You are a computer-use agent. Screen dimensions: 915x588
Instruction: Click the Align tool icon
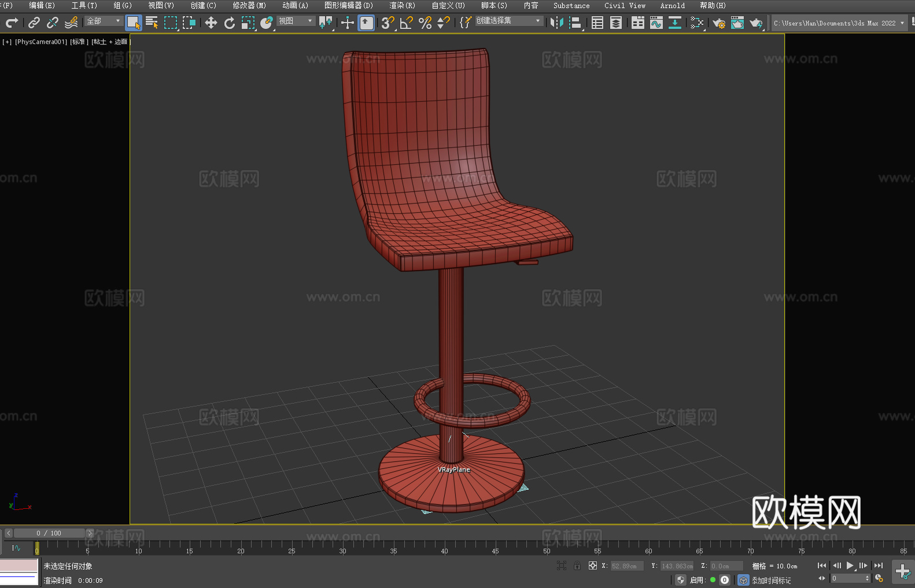coord(575,23)
